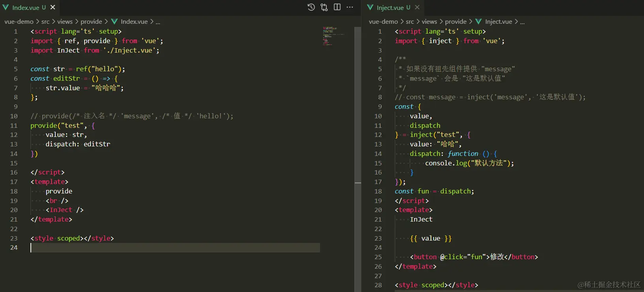Viewport: 644px width, 292px height.
Task: Click Index.vue in the breadcrumb
Action: 134,22
